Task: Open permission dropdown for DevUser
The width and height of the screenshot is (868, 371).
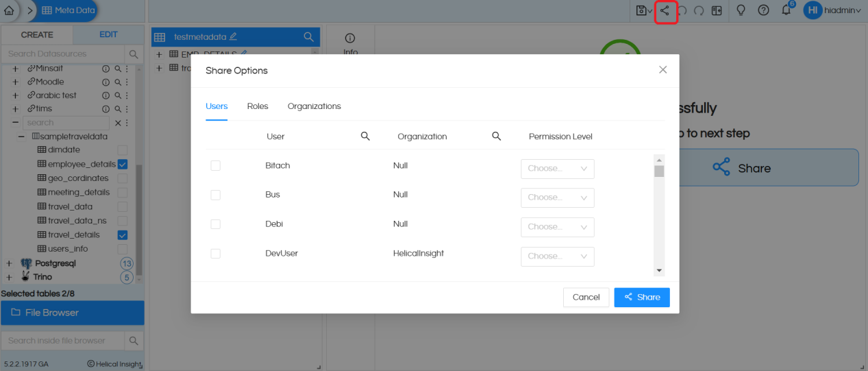Action: (x=558, y=256)
